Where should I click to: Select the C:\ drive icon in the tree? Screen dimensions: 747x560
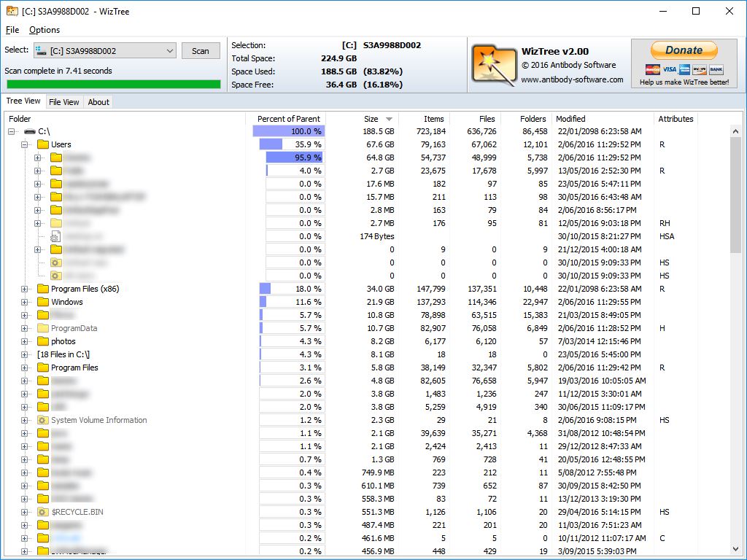click(30, 131)
